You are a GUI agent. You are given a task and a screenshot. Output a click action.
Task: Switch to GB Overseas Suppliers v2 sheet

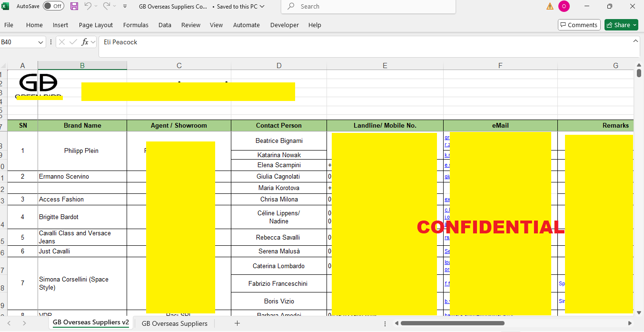(x=91, y=322)
